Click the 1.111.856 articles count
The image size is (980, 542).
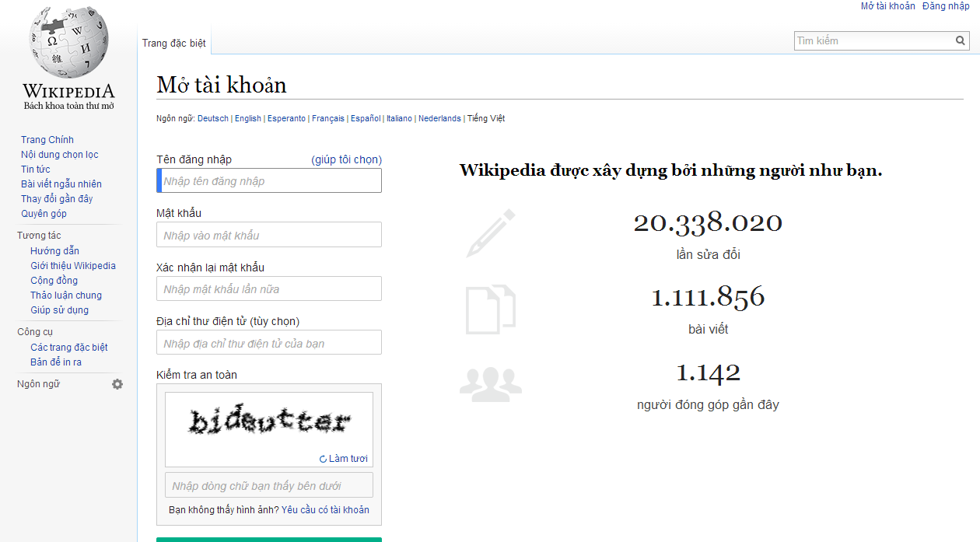pyautogui.click(x=708, y=296)
